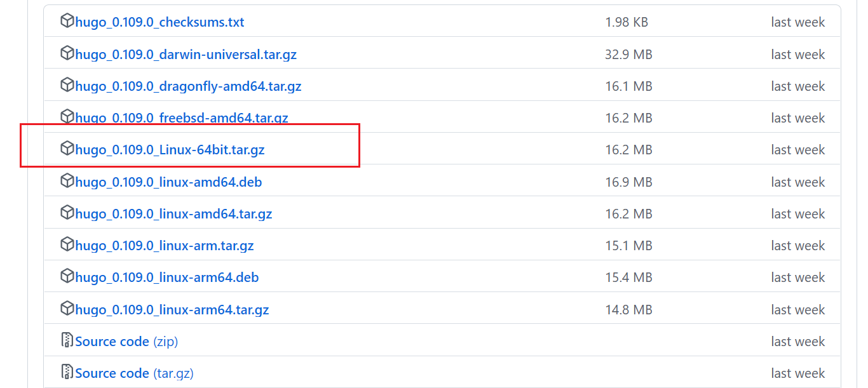
Task: Click package icon beside Linux-64bit.tar.gz
Action: pyautogui.click(x=67, y=149)
